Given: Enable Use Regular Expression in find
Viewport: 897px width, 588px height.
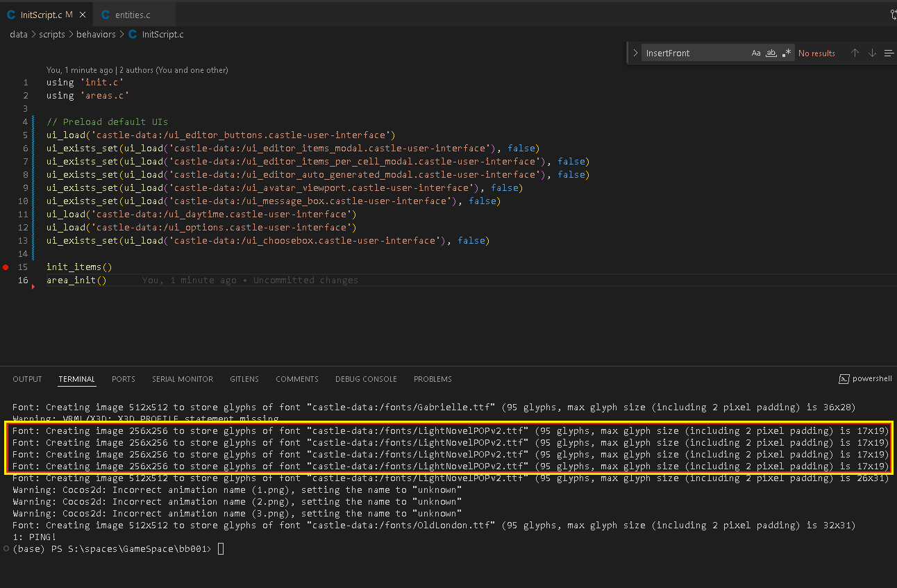Looking at the screenshot, I should 786,53.
